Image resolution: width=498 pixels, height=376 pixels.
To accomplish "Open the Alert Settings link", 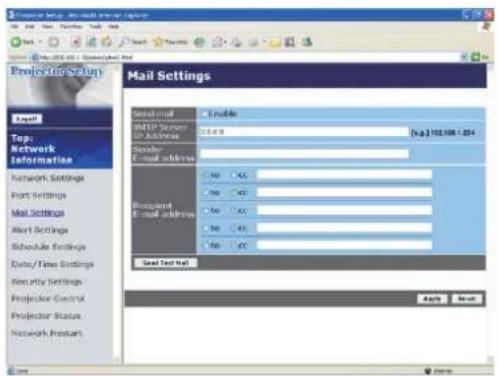I will pos(40,230).
